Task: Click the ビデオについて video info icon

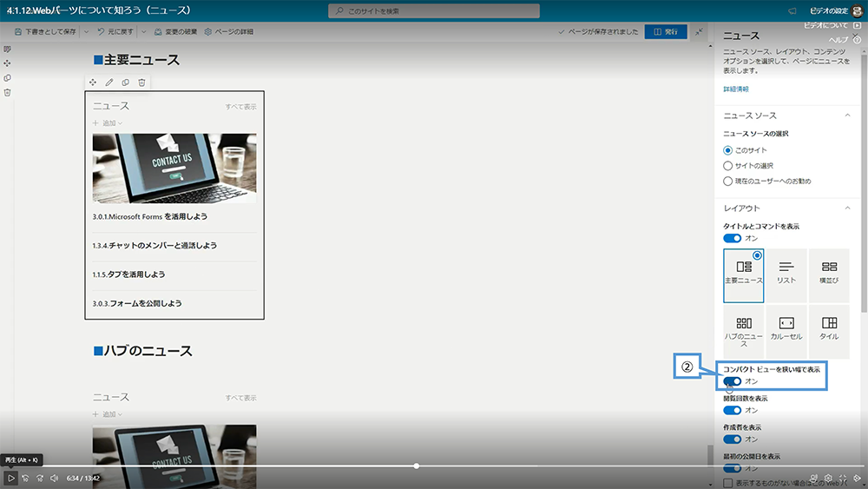Action: click(x=858, y=25)
